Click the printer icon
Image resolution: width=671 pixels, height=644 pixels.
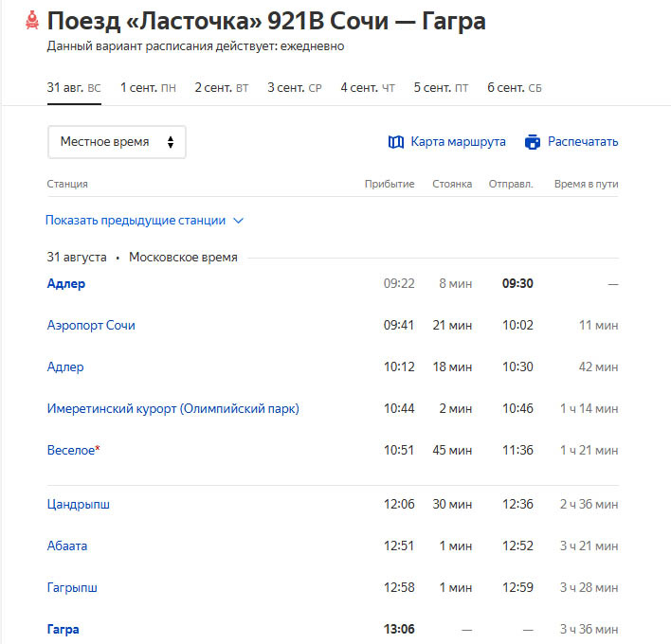click(533, 142)
